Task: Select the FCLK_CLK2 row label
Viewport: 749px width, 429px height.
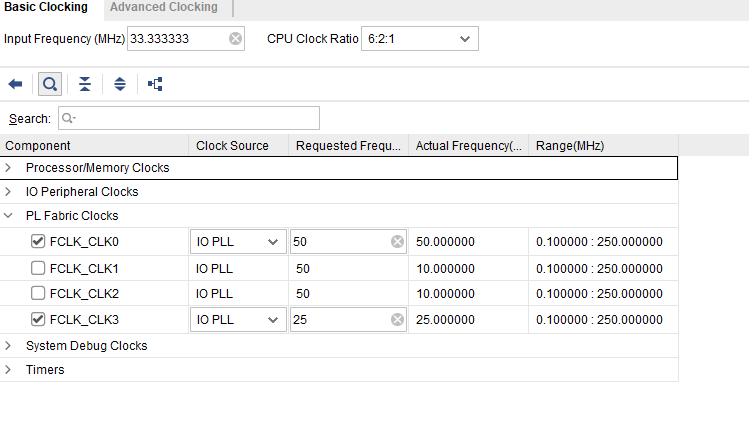Action: (x=84, y=293)
